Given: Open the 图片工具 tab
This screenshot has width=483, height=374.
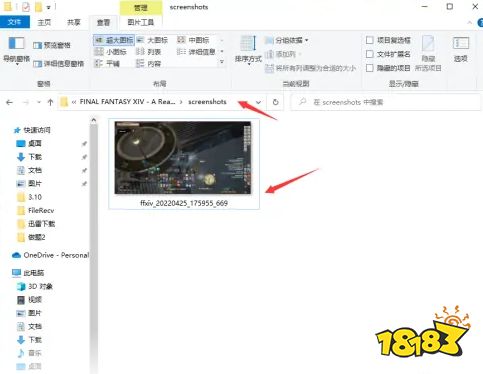Looking at the screenshot, I should pyautogui.click(x=140, y=22).
